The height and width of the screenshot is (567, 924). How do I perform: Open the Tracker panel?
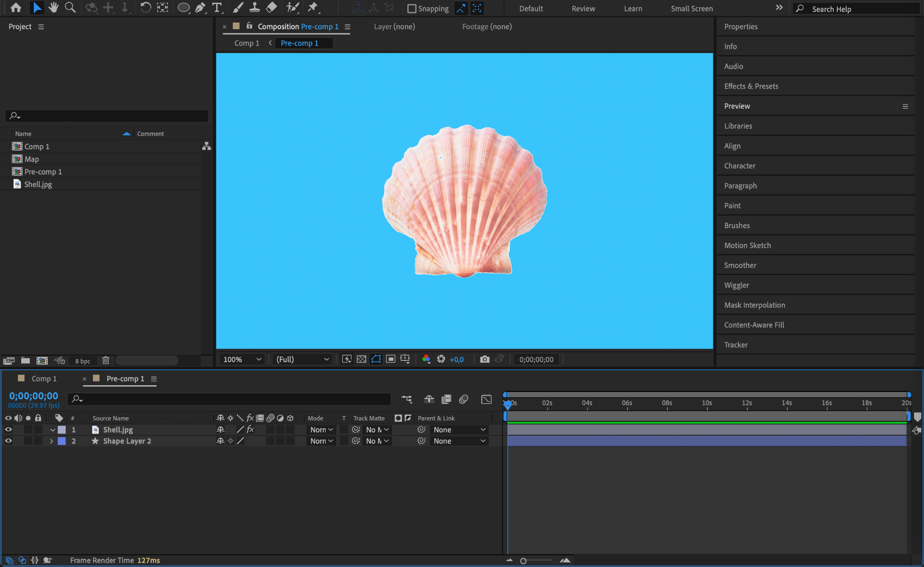coord(735,345)
